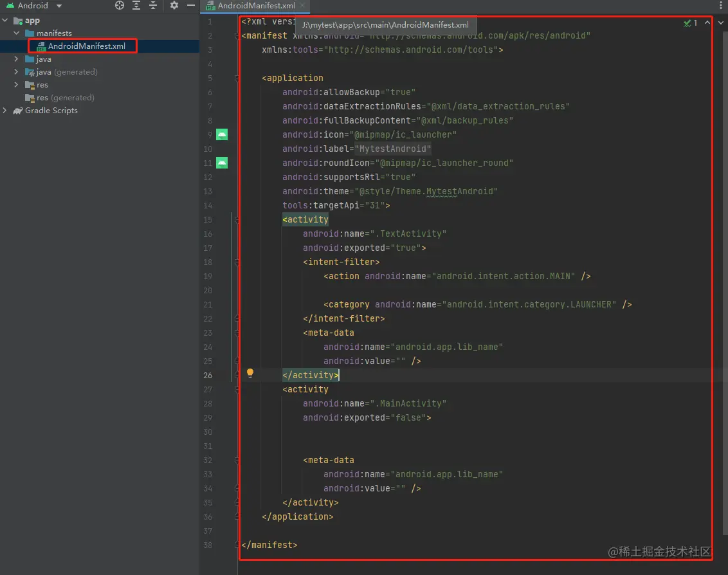This screenshot has width=728, height=575.
Task: Fold the application tag at line 5
Action: (237, 78)
